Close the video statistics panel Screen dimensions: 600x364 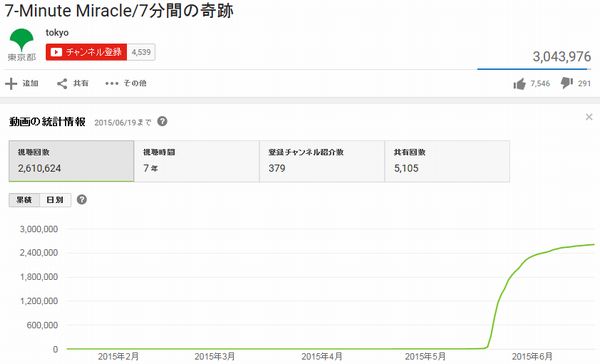(589, 117)
